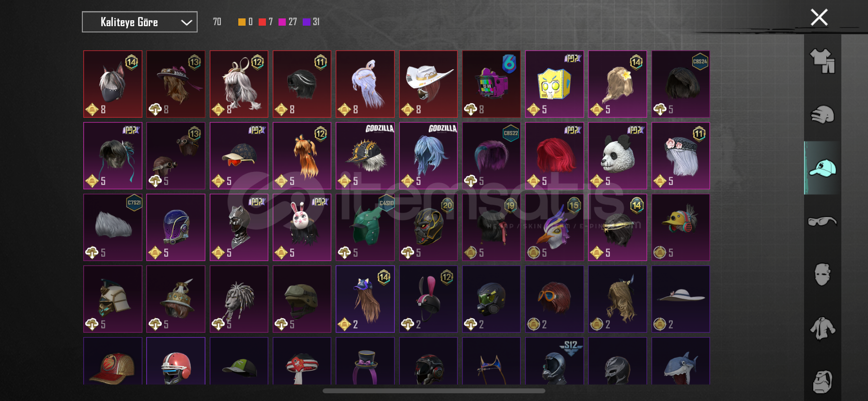Expand the Kaliteye Göre sort dropdown
Image resolution: width=868 pixels, height=401 pixels.
pos(139,22)
